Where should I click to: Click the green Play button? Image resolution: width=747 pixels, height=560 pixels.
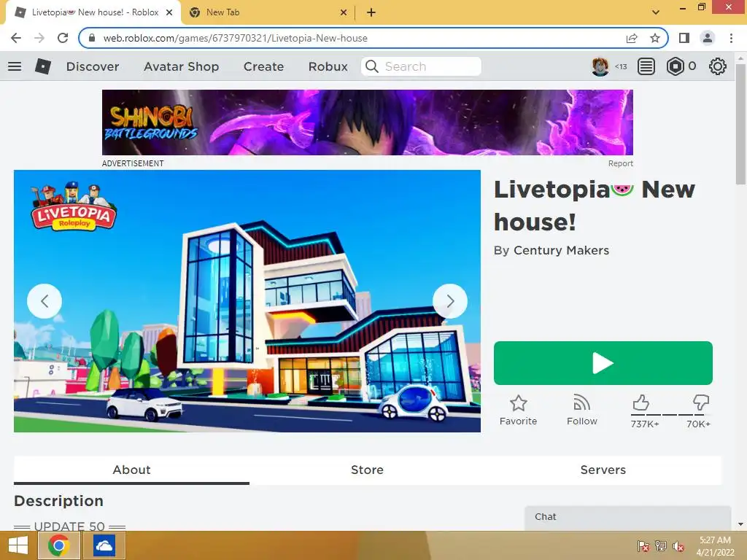tap(603, 363)
